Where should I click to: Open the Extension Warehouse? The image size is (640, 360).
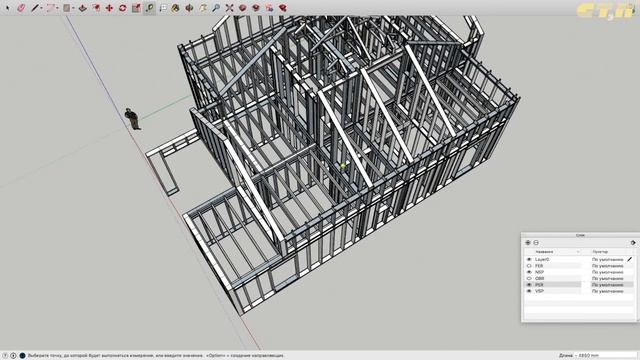(x=256, y=8)
